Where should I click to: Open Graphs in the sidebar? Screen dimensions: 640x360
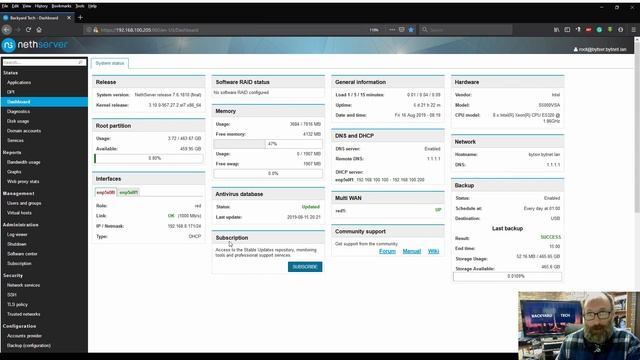tap(14, 172)
